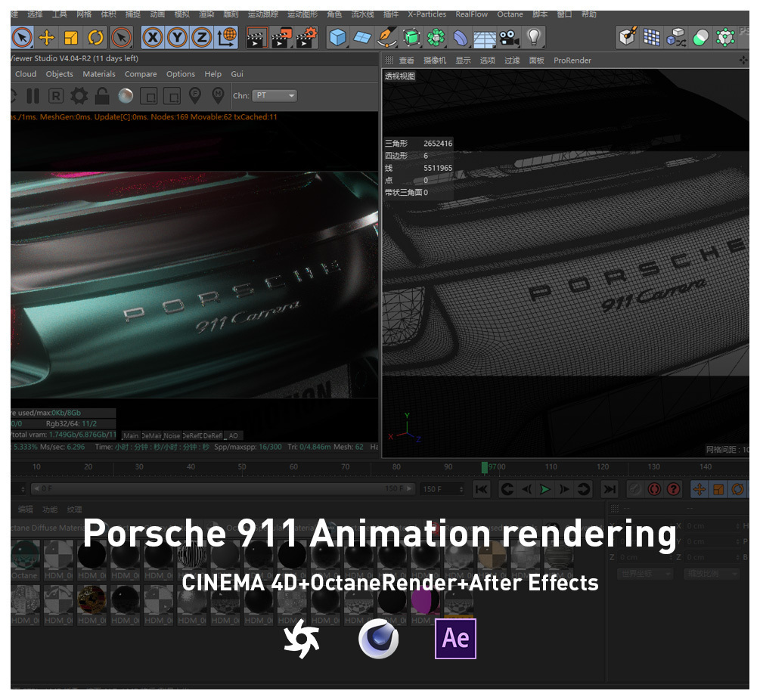Select the Move tool

(x=47, y=36)
